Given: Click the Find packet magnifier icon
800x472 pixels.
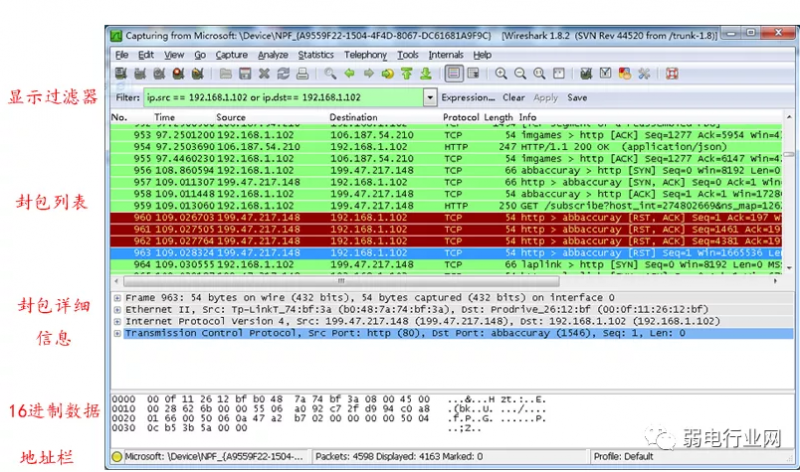Looking at the screenshot, I should tap(330, 74).
